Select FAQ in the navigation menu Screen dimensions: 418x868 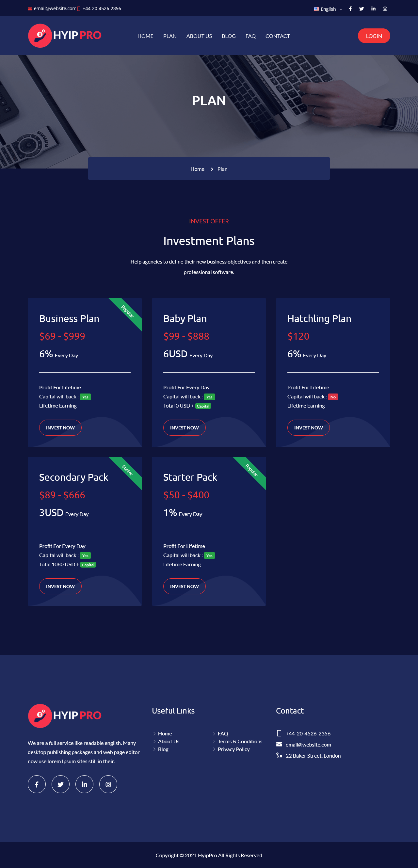(250, 36)
